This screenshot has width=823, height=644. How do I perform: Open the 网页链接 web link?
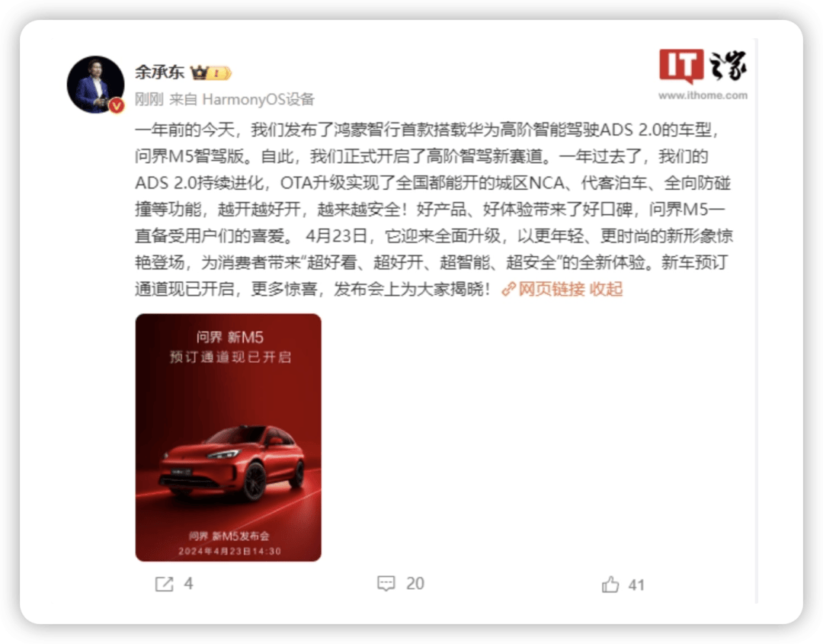[x=552, y=289]
